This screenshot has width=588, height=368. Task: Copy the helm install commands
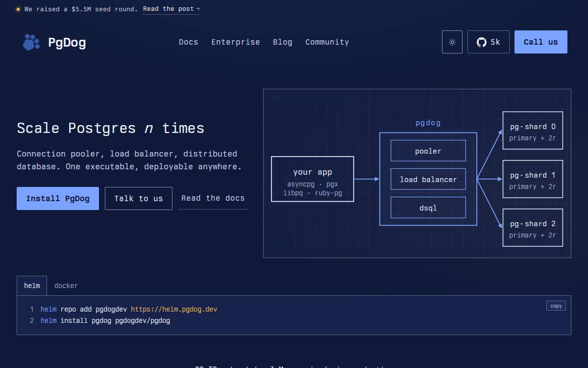[x=556, y=306]
